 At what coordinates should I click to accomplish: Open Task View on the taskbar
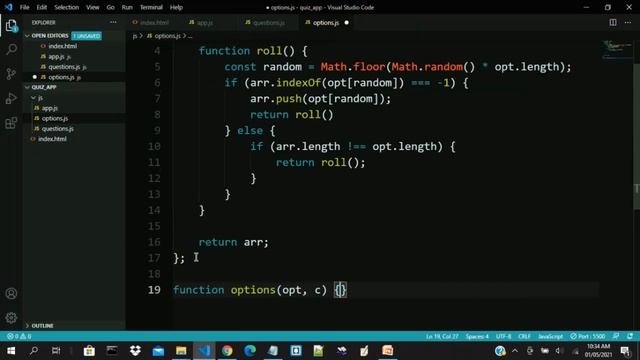(56, 351)
